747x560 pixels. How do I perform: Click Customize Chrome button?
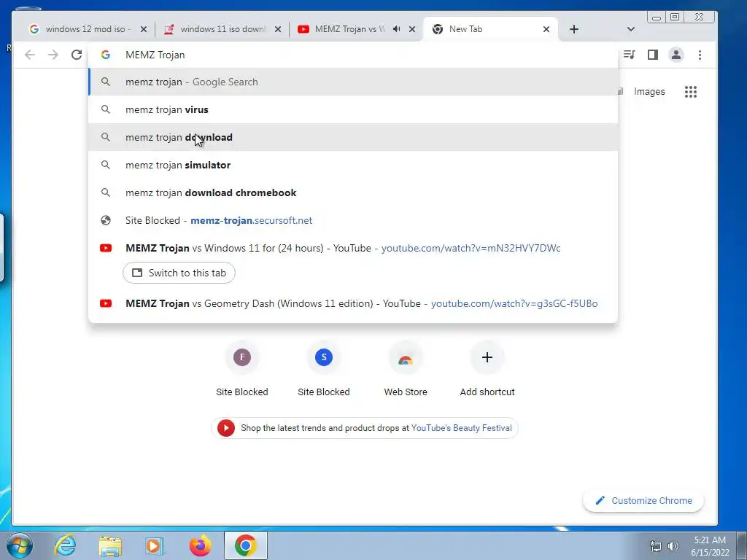coord(643,500)
